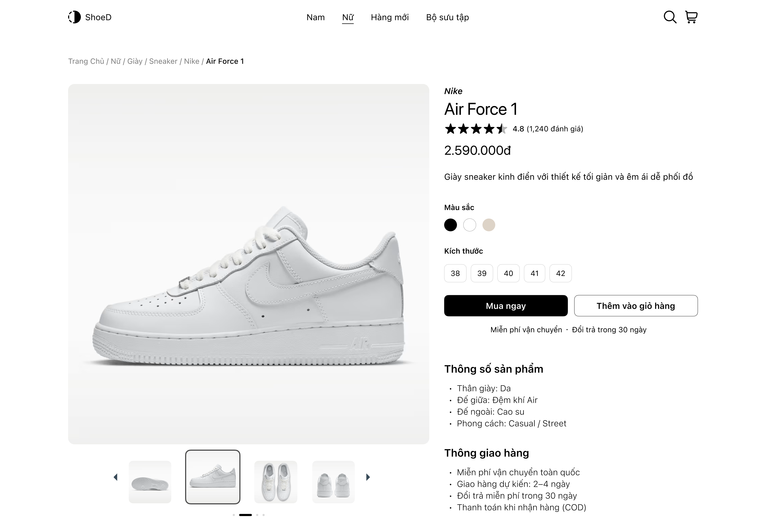Open the search icon
Viewport: 766px width, 532px height.
(x=670, y=17)
